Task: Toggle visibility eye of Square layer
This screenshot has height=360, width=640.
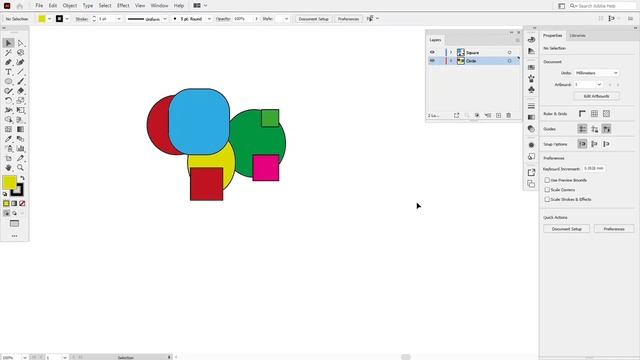Action: click(432, 52)
